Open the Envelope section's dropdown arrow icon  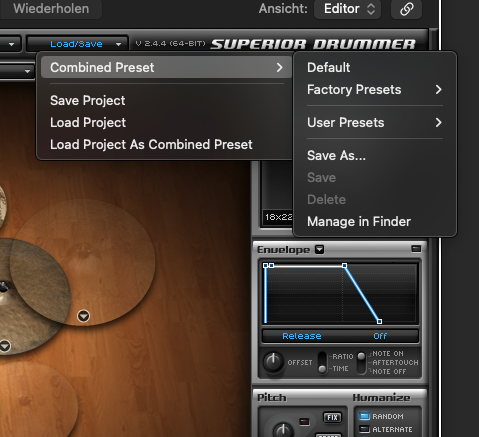coord(319,249)
